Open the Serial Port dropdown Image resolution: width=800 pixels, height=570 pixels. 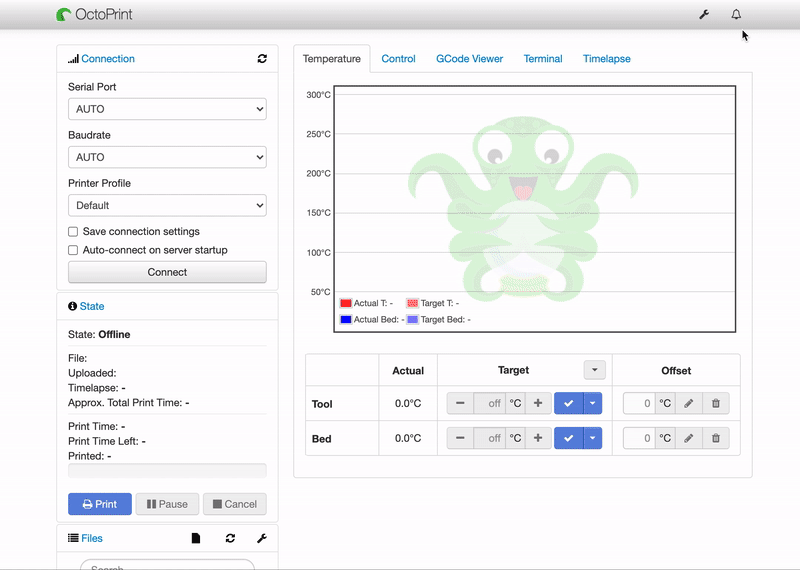(167, 109)
